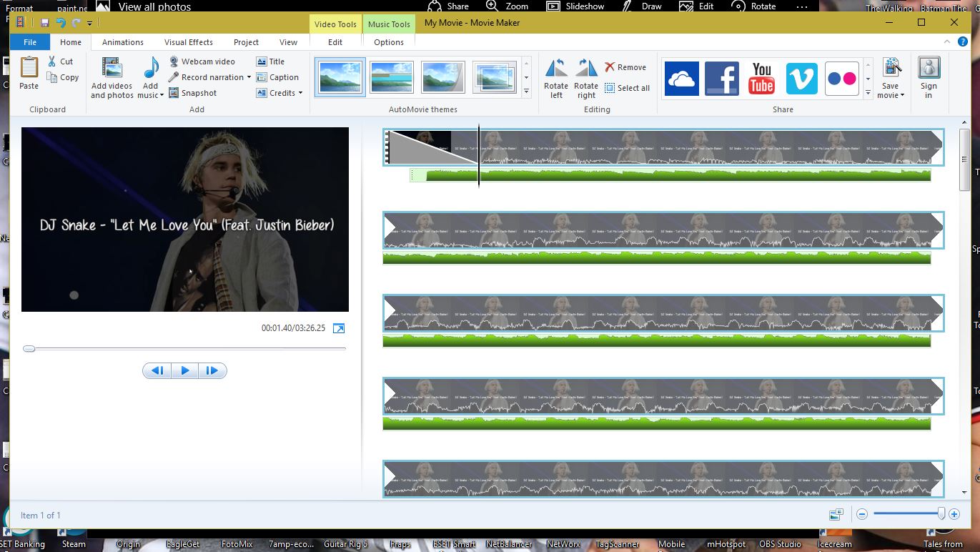
Task: Rotate the video left
Action: (x=556, y=78)
